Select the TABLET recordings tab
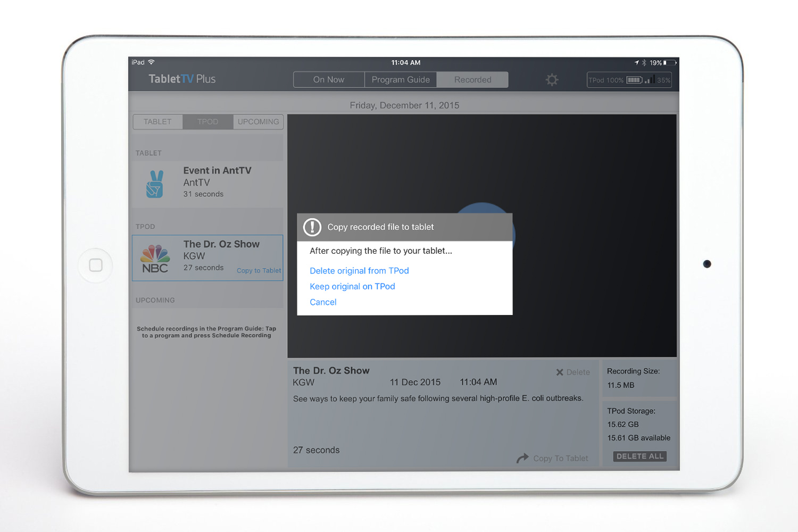 pyautogui.click(x=157, y=122)
